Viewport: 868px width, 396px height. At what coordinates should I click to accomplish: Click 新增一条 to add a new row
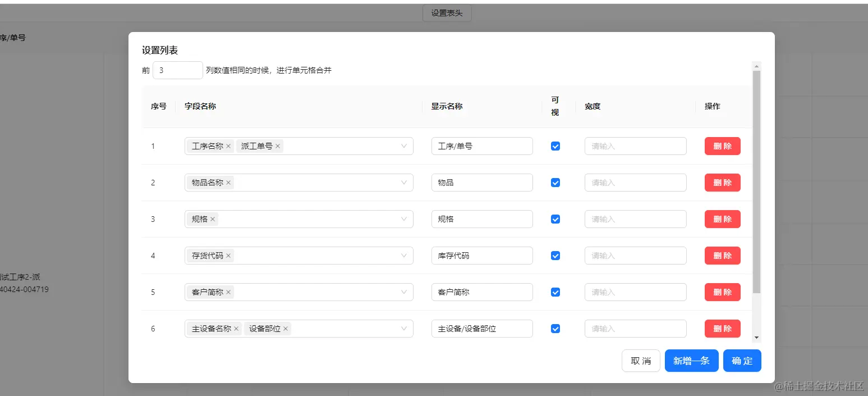tap(691, 361)
